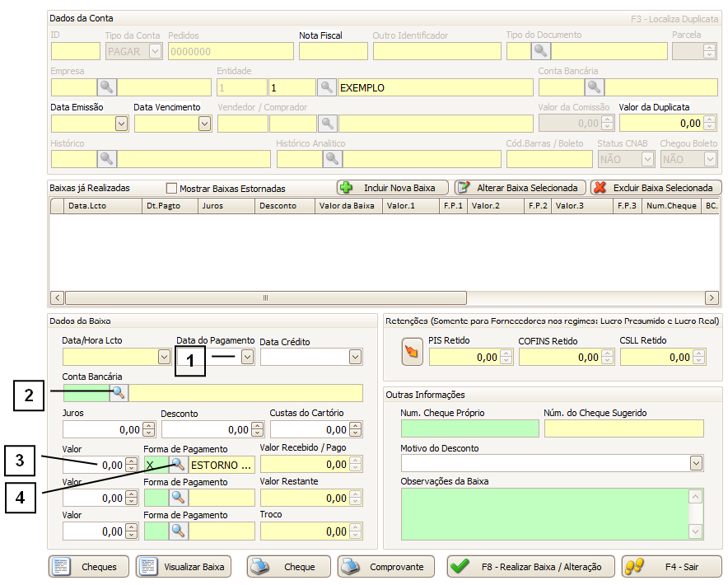Click the Data.Lcto column header

[x=86, y=206]
